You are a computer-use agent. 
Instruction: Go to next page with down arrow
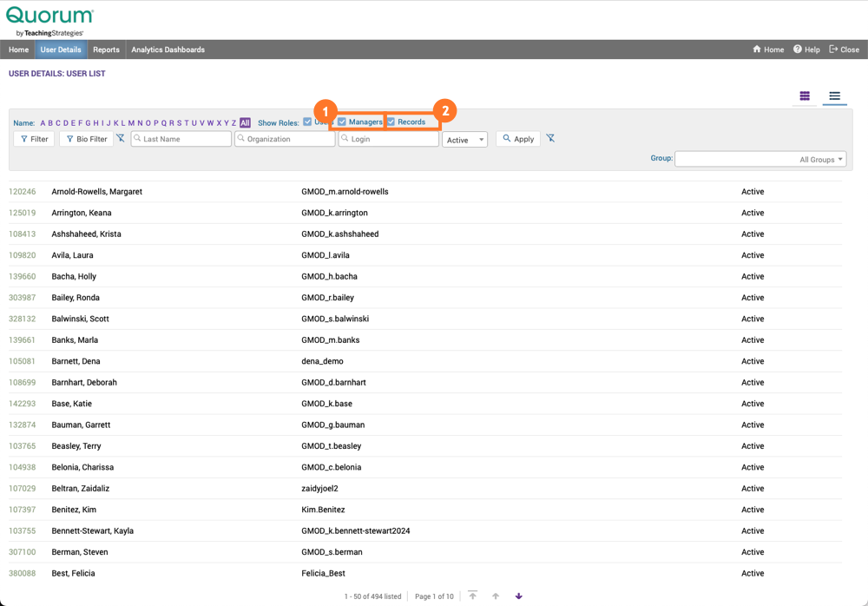tap(519, 596)
